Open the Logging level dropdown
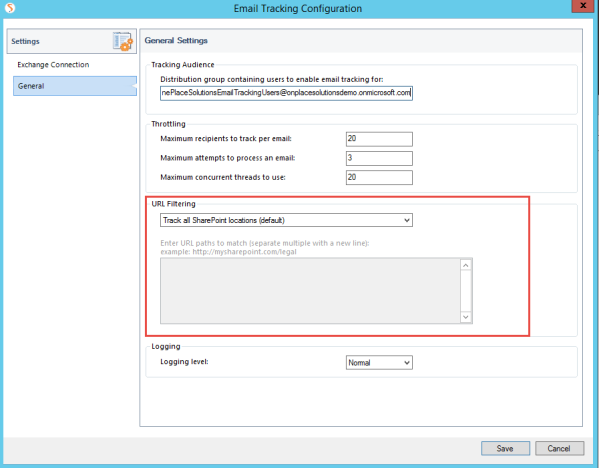This screenshot has width=599, height=468. tap(379, 363)
